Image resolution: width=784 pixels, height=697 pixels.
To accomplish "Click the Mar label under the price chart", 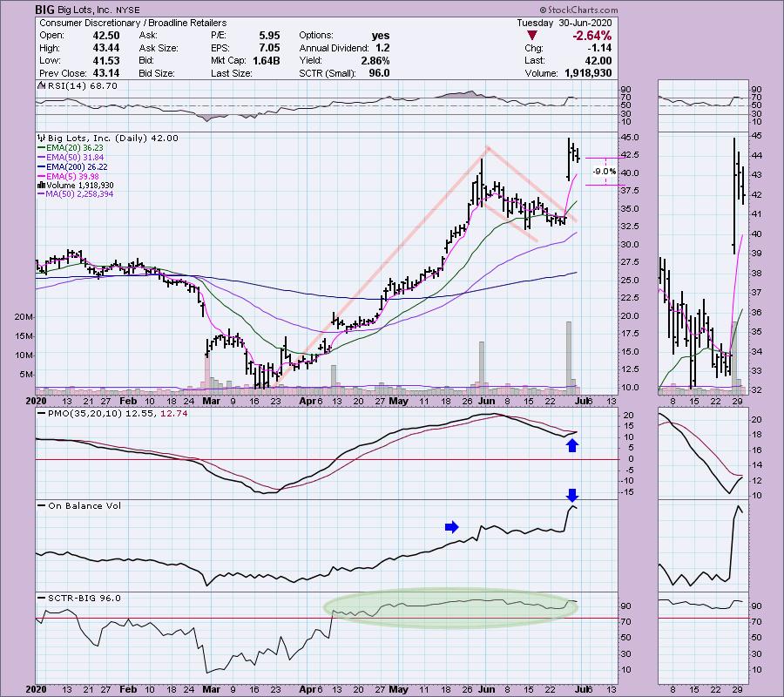I will click(x=211, y=401).
